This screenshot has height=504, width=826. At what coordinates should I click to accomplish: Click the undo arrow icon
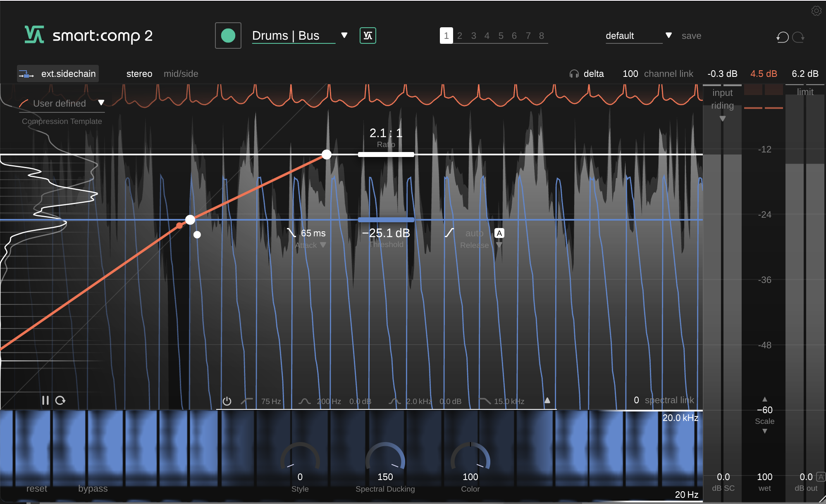coord(782,37)
